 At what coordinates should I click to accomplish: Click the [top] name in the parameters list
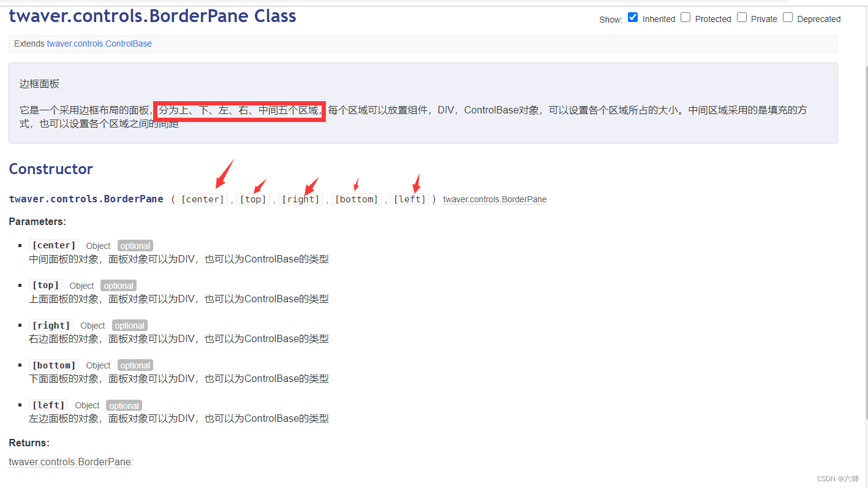coord(45,285)
